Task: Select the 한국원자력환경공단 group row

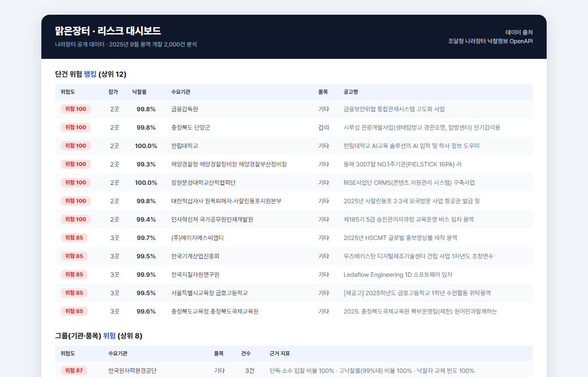Action: click(x=294, y=371)
